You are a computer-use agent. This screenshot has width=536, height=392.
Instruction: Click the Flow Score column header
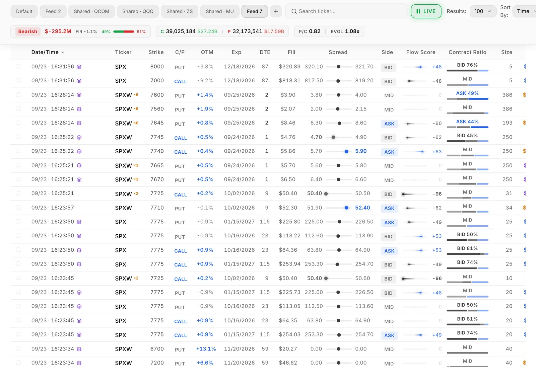pos(421,52)
